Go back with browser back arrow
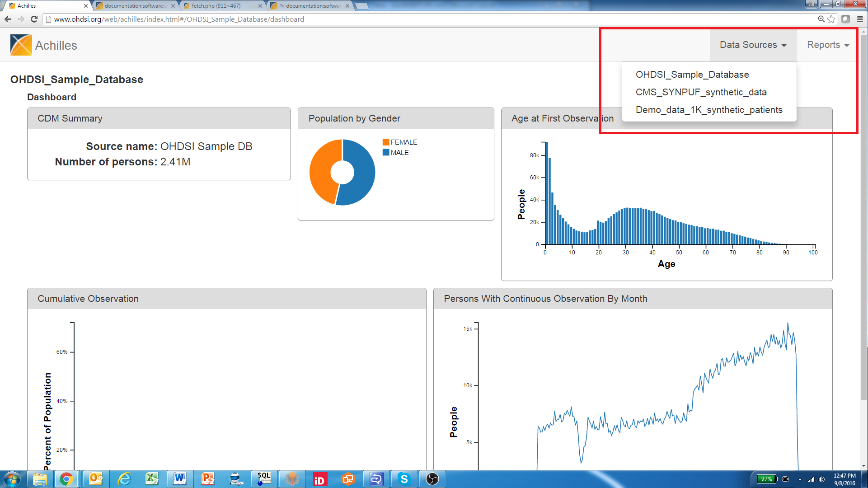The height and width of the screenshot is (488, 868). click(8, 19)
